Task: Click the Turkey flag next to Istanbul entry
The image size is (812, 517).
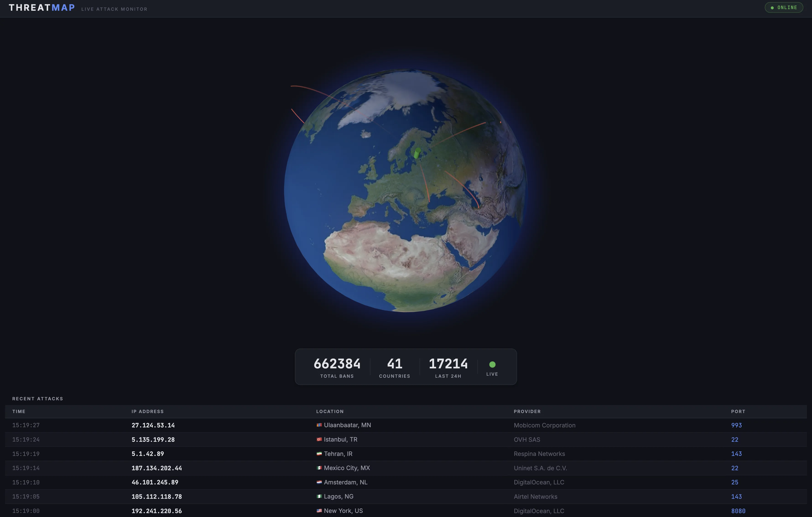Action: click(x=319, y=439)
